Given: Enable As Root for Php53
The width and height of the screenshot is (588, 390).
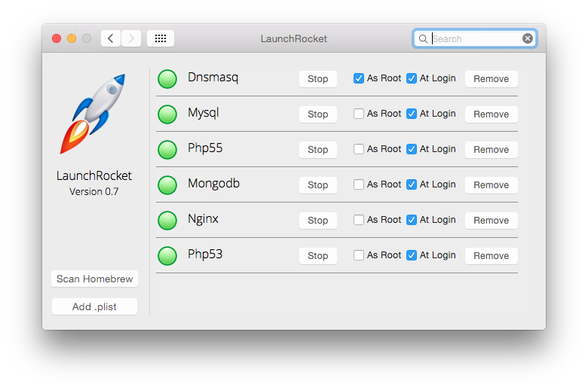Looking at the screenshot, I should 359,255.
